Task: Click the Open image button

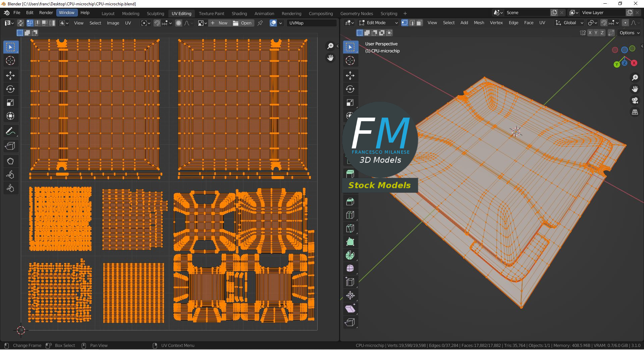Action: tap(242, 23)
